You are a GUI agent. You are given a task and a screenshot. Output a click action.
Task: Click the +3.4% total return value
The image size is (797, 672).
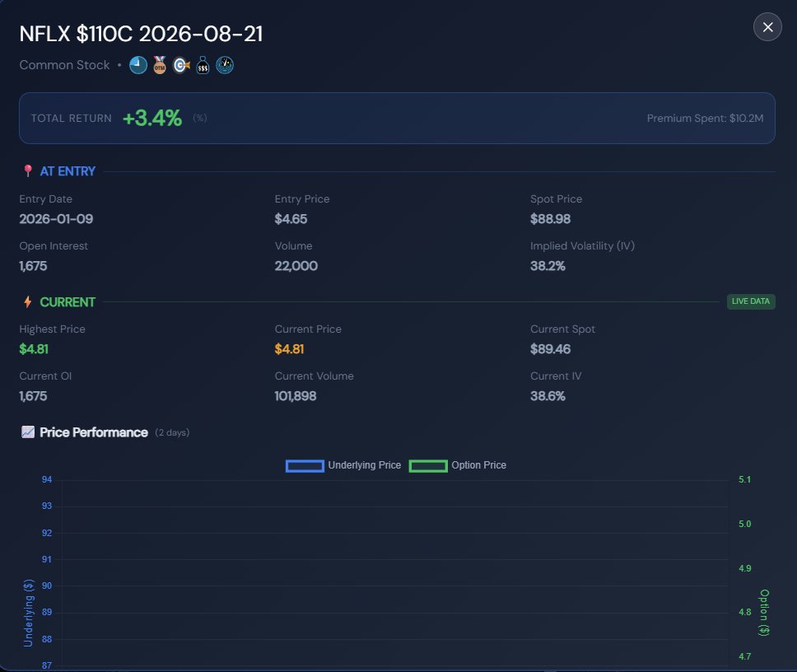(x=152, y=118)
